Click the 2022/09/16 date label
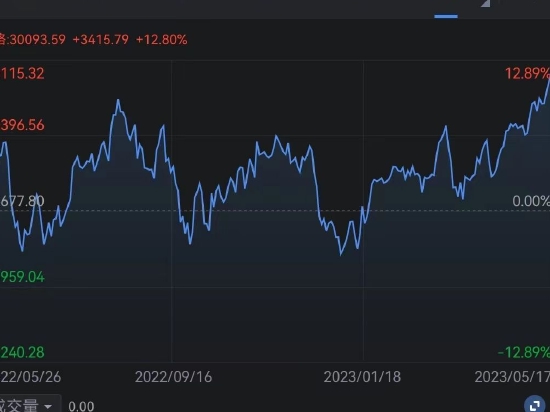The height and width of the screenshot is (412, 550). (x=174, y=377)
